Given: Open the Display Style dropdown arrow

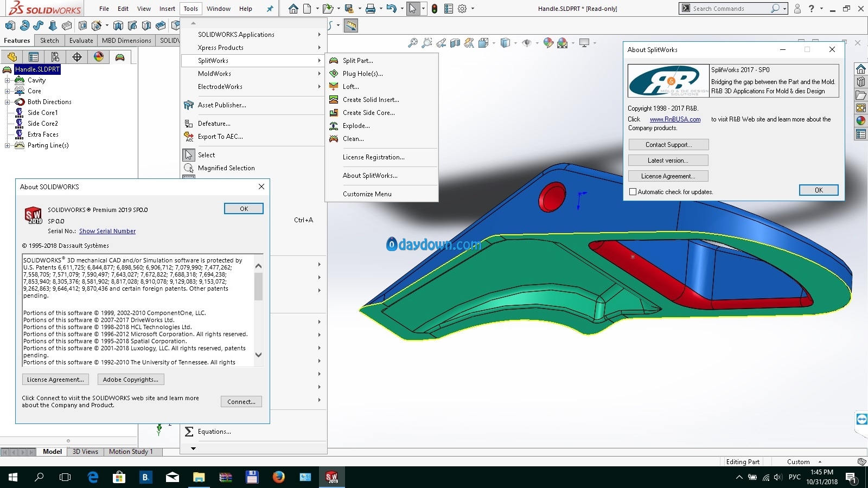Looking at the screenshot, I should (515, 43).
